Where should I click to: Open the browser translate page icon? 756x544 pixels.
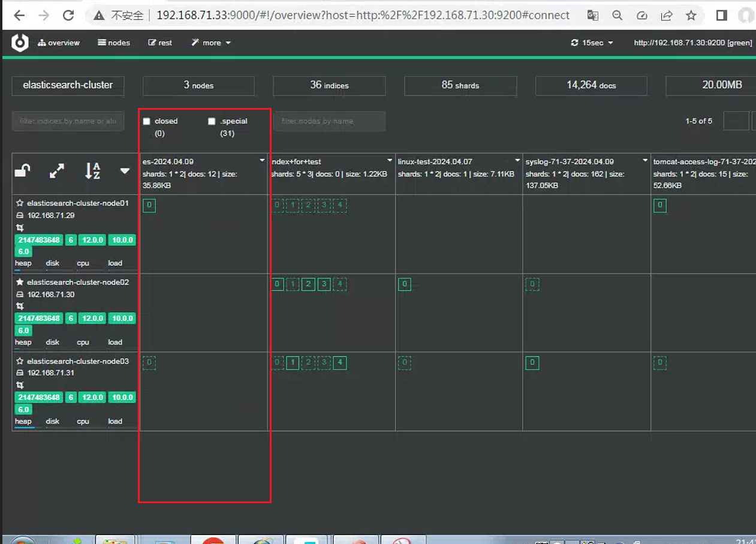tap(593, 16)
